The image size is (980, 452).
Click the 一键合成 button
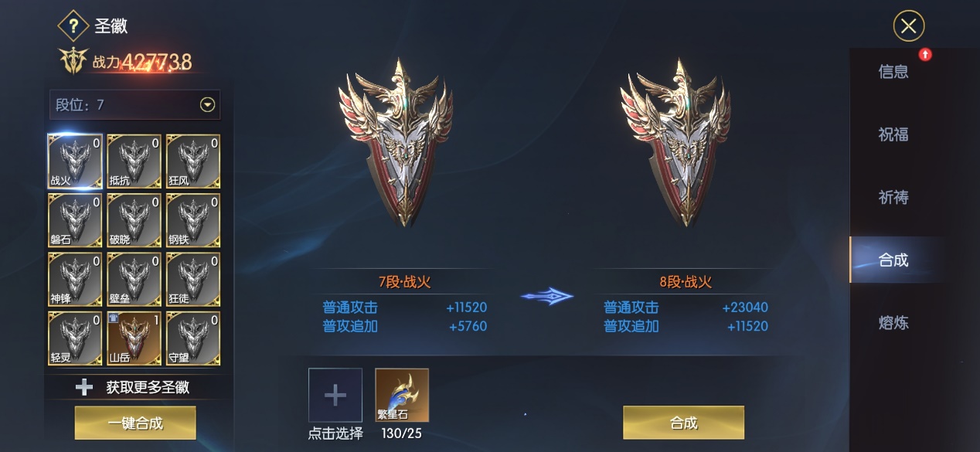tap(135, 423)
